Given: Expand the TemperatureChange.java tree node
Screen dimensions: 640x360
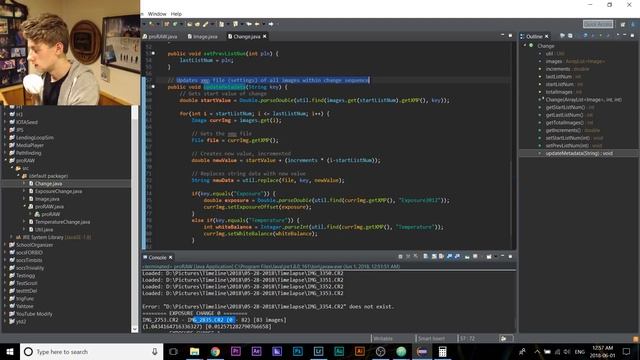Looking at the screenshot, I should pyautogui.click(x=24, y=222).
